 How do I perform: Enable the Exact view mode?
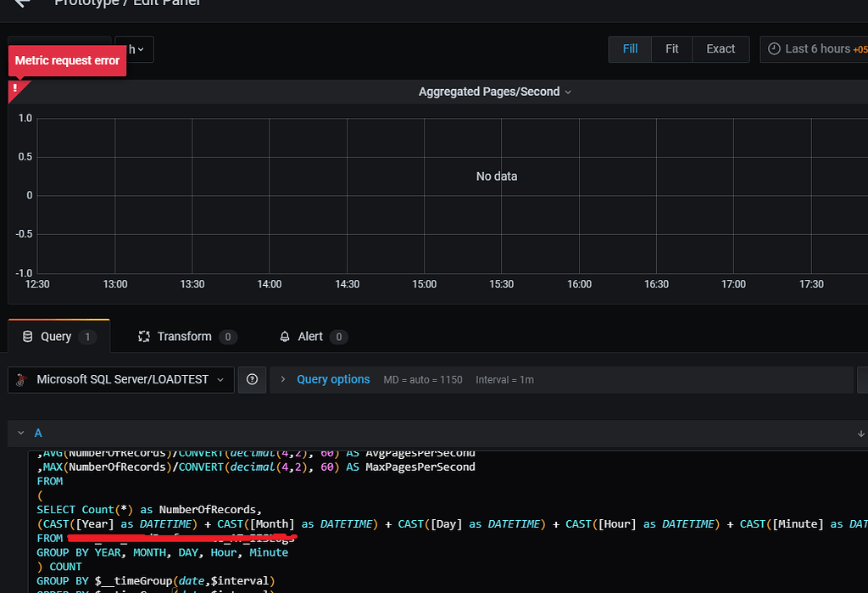click(720, 48)
